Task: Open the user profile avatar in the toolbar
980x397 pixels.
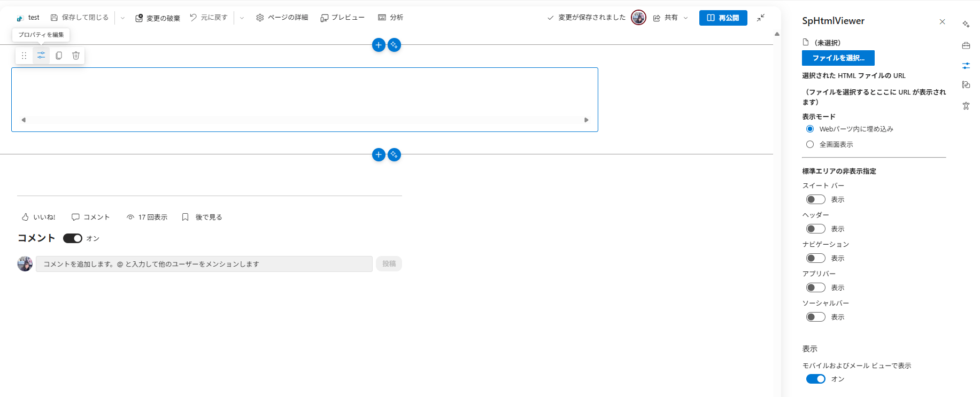Action: tap(638, 18)
